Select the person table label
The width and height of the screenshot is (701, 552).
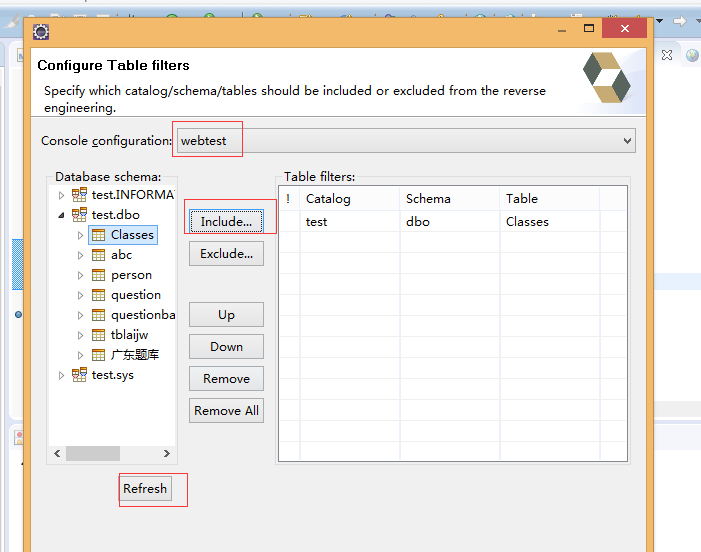click(x=131, y=275)
